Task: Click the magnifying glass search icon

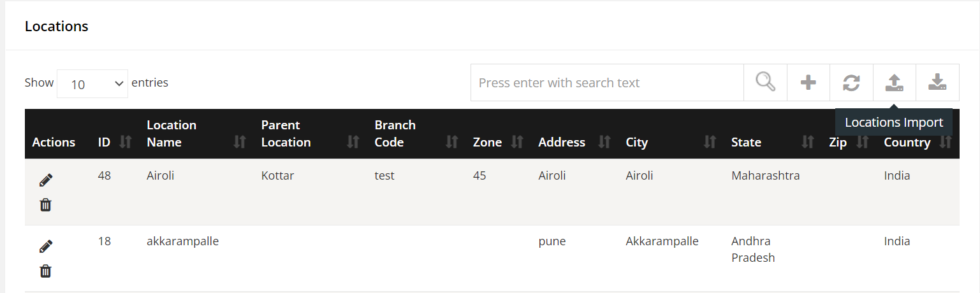Action: tap(765, 82)
